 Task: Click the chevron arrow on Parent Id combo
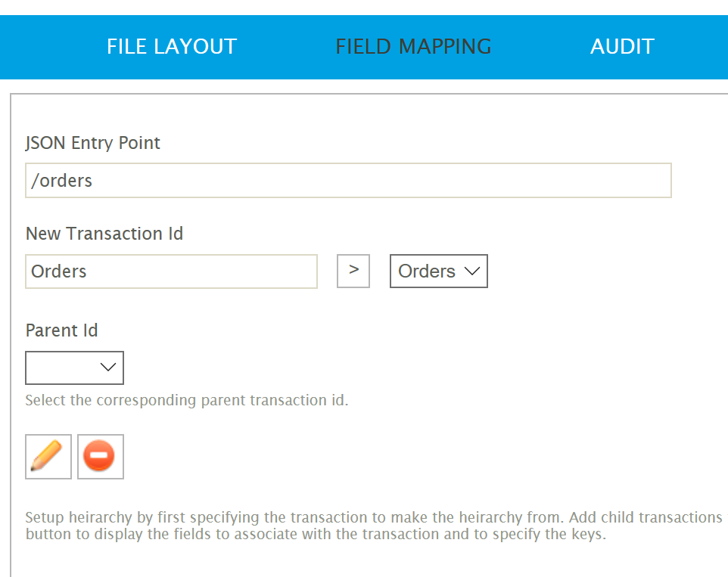(108, 368)
